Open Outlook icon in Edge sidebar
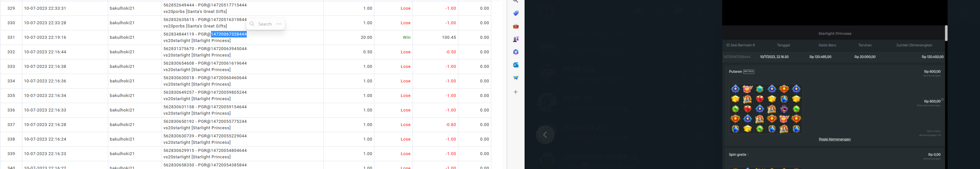This screenshot has height=169, width=980. 516,65
